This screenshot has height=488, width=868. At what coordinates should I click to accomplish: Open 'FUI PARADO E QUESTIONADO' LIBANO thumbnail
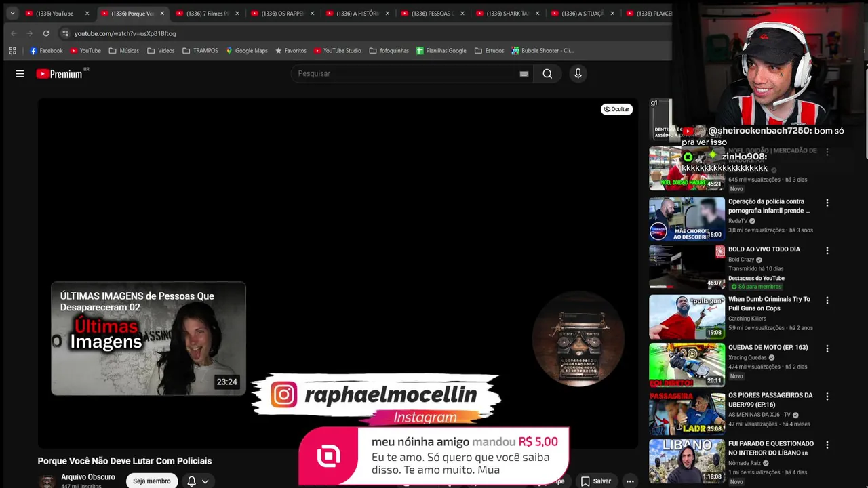point(687,461)
